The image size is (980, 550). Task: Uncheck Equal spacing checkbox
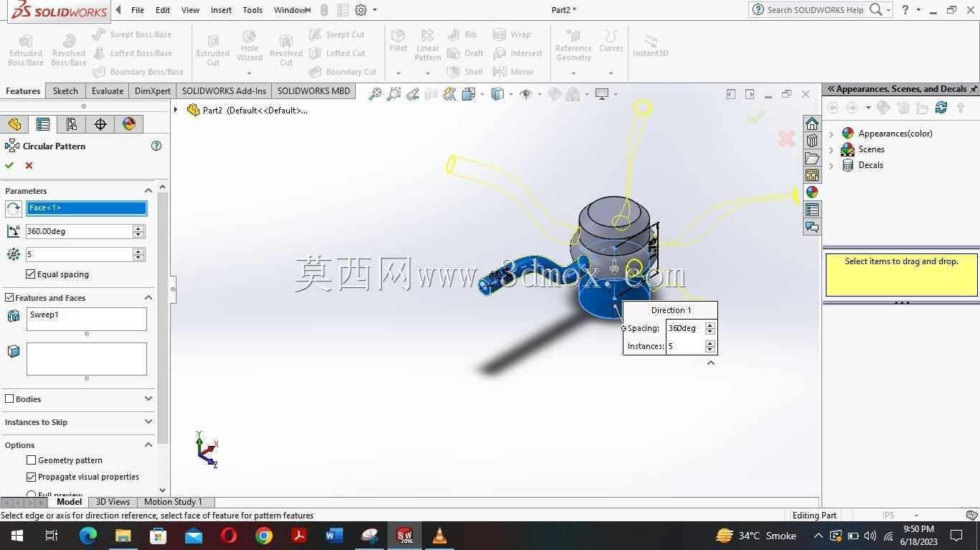click(x=31, y=274)
